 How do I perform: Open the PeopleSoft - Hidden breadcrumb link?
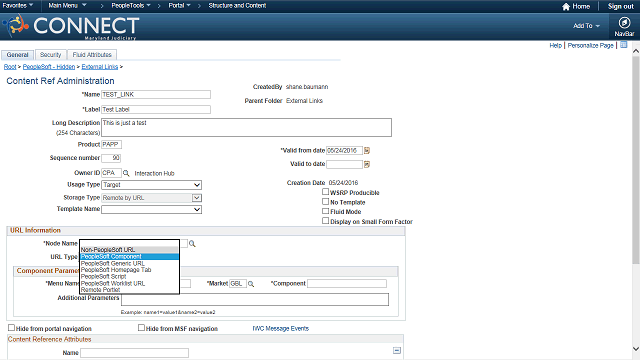49,67
